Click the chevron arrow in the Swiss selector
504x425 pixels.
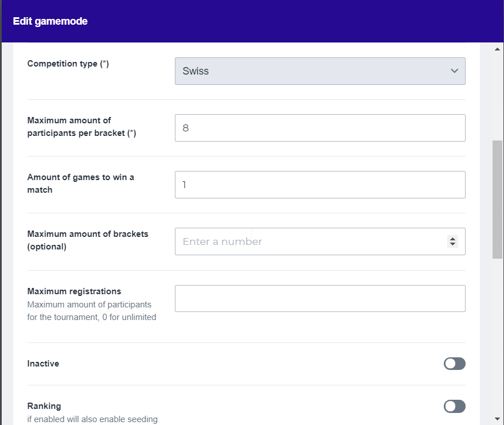tap(454, 71)
